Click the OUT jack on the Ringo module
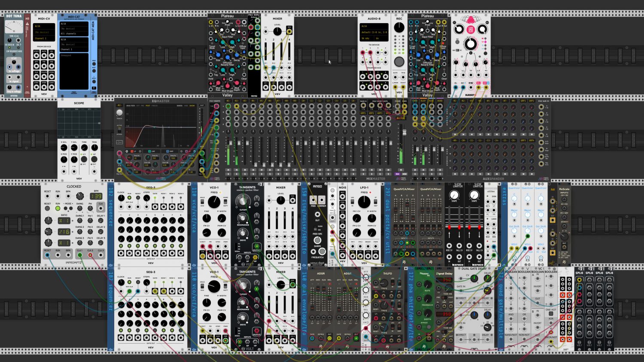The height and width of the screenshot is (362, 644). [317, 214]
